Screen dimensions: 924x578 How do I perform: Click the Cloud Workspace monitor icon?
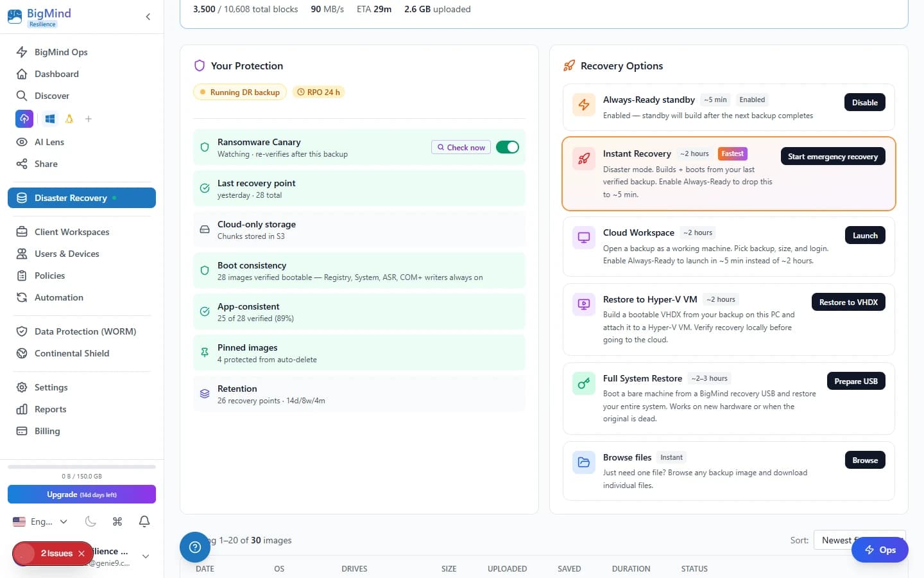584,238
